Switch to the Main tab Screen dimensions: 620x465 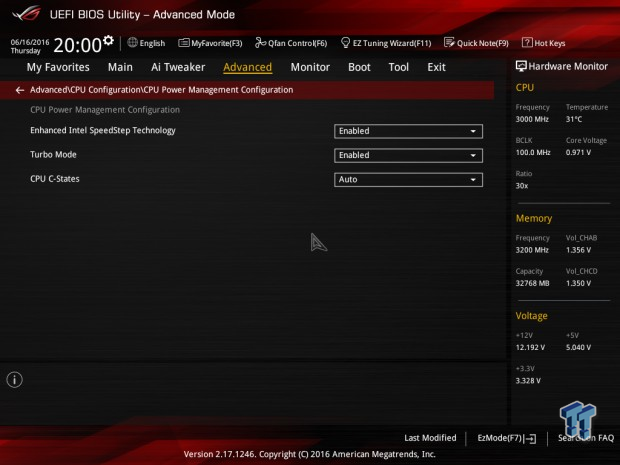coord(120,67)
